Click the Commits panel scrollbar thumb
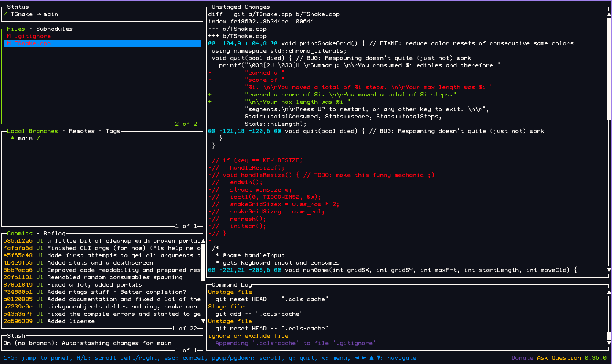This screenshot has height=364, width=612. (203, 263)
